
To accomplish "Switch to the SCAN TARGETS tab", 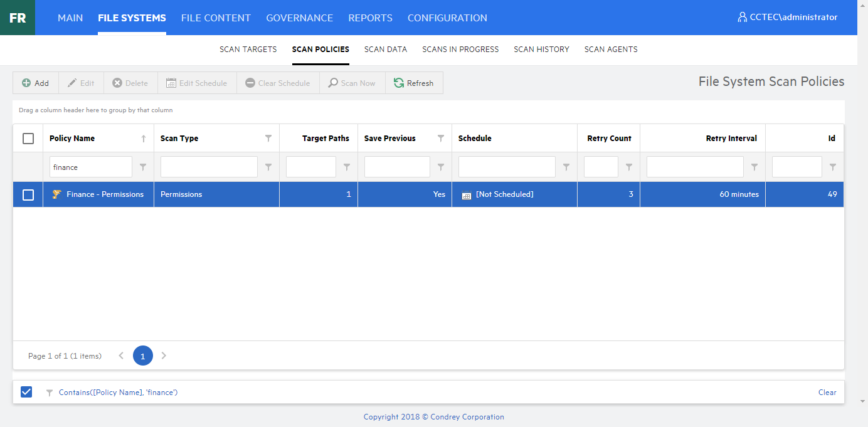I will point(248,49).
